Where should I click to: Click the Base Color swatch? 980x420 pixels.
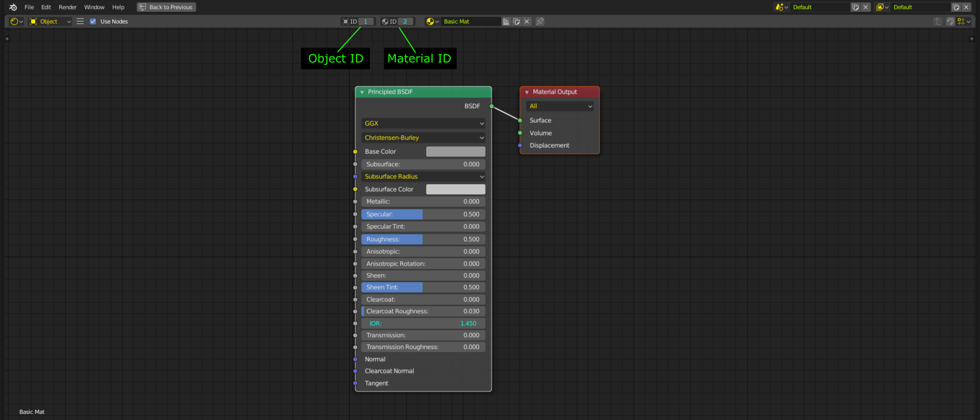tap(456, 152)
